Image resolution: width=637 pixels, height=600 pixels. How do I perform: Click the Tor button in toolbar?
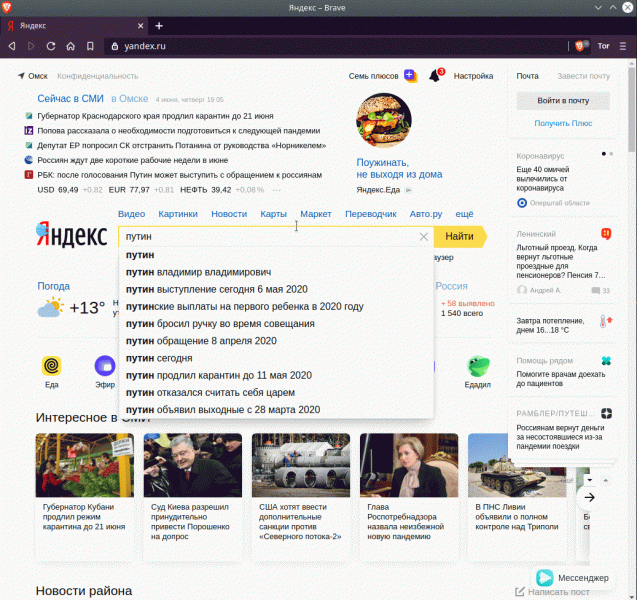pyautogui.click(x=603, y=46)
